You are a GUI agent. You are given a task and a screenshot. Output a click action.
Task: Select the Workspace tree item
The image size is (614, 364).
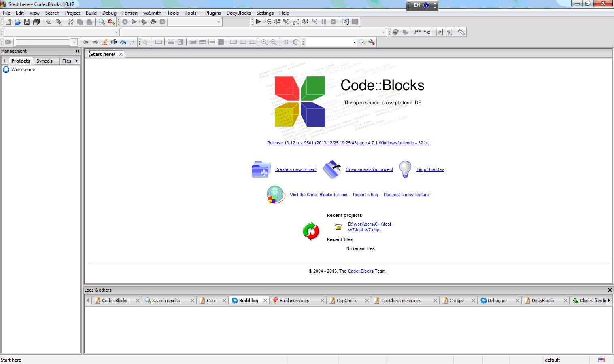click(23, 70)
